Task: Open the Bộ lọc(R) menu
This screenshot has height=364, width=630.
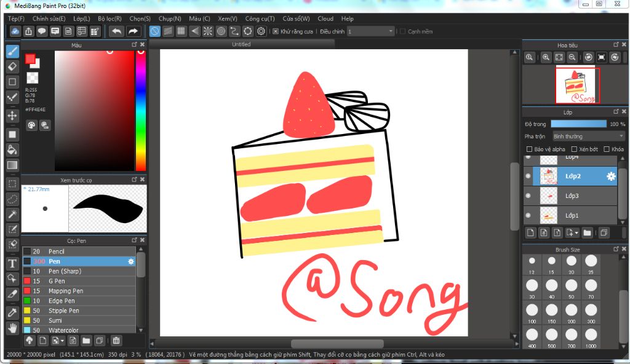Action: [x=110, y=18]
